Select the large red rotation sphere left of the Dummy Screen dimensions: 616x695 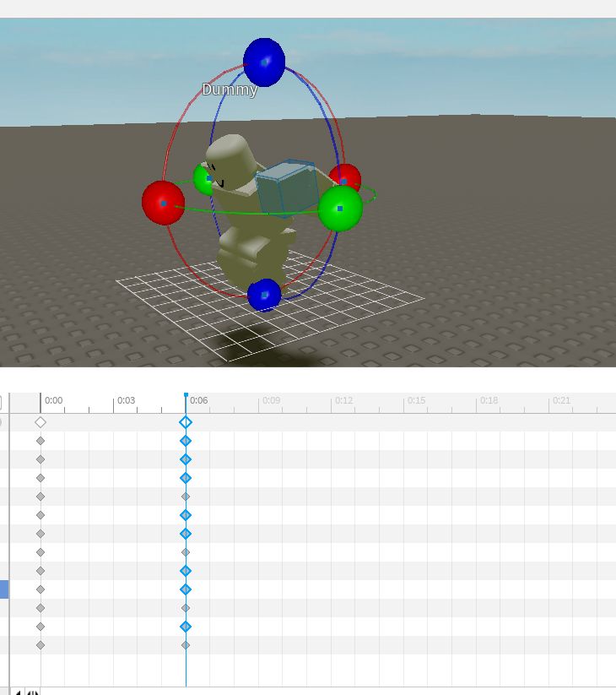click(x=163, y=203)
